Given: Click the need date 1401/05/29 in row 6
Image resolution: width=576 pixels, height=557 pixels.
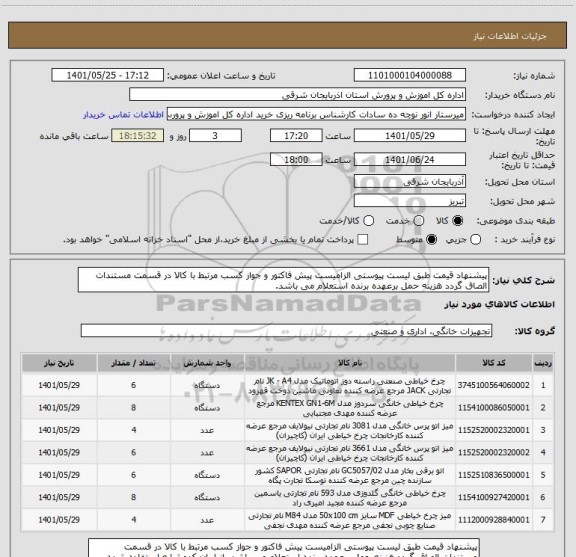Looking at the screenshot, I should pos(59,497).
